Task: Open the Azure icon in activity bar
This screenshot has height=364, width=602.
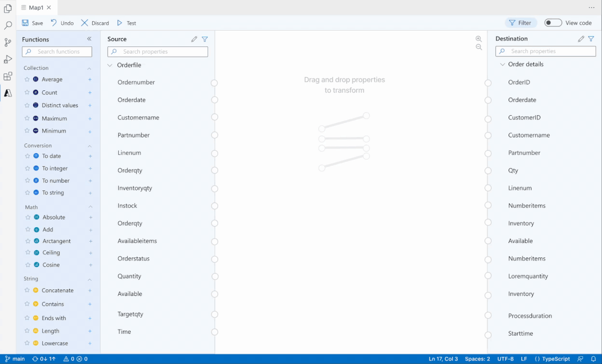Action: (x=8, y=93)
